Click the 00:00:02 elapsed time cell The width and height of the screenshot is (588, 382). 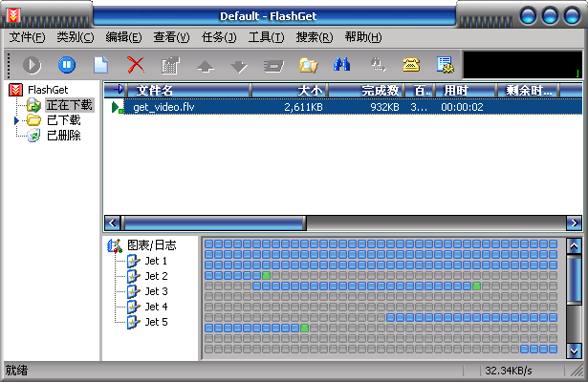[x=462, y=108]
